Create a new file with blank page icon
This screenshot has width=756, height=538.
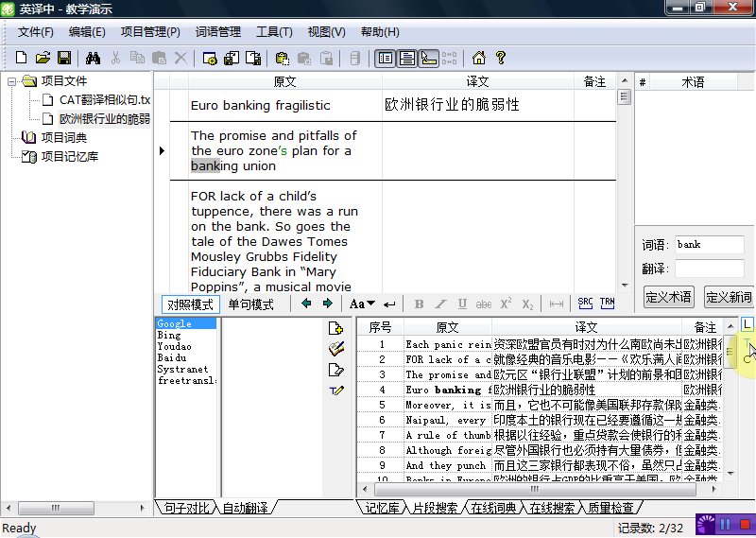point(21,58)
